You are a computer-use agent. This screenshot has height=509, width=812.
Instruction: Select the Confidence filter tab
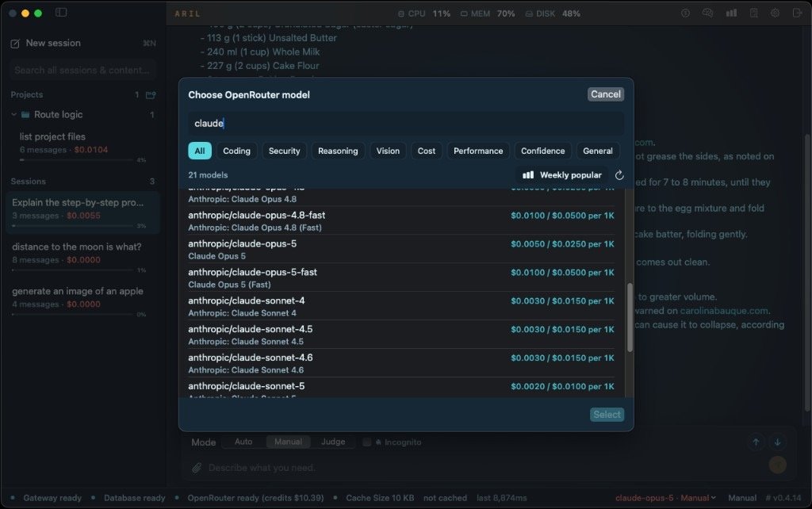542,151
